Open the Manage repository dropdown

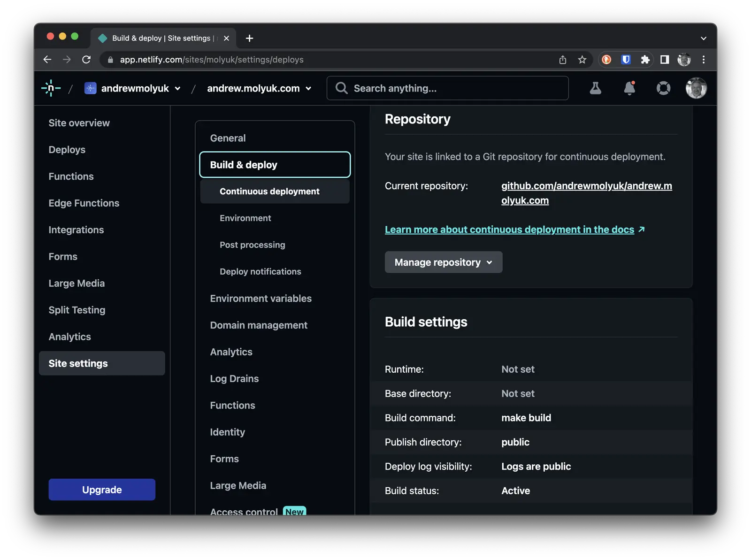point(443,262)
